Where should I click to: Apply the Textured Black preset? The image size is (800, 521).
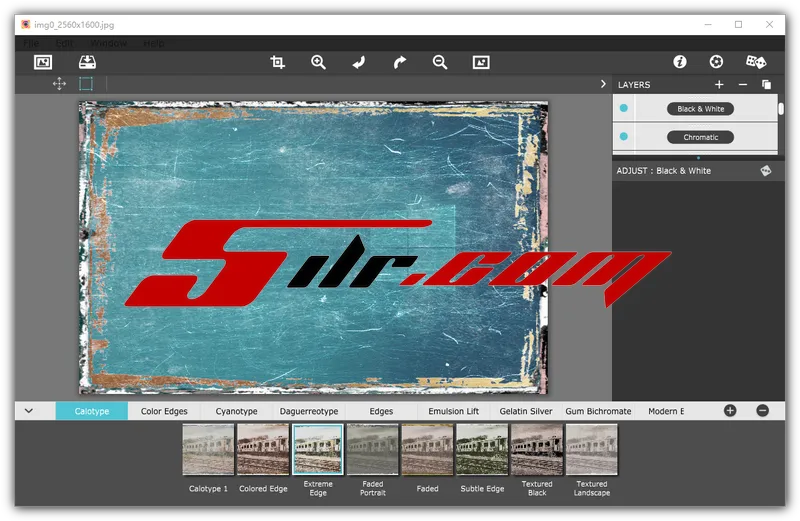point(537,450)
